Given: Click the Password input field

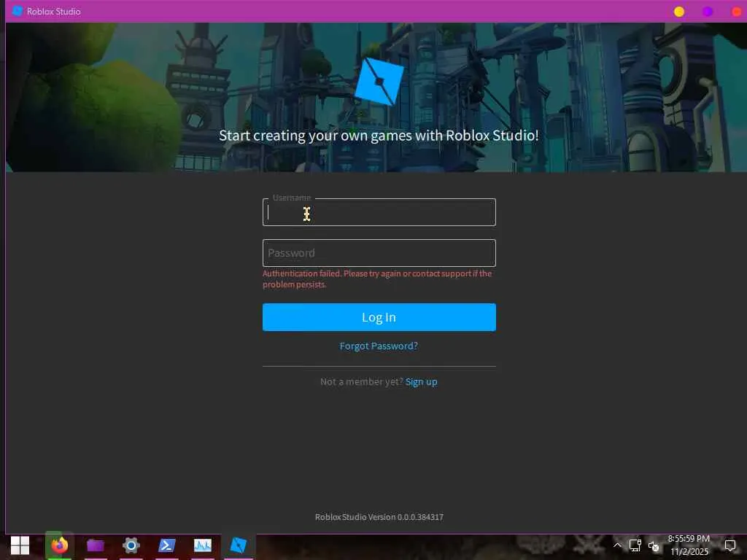Looking at the screenshot, I should (x=379, y=253).
